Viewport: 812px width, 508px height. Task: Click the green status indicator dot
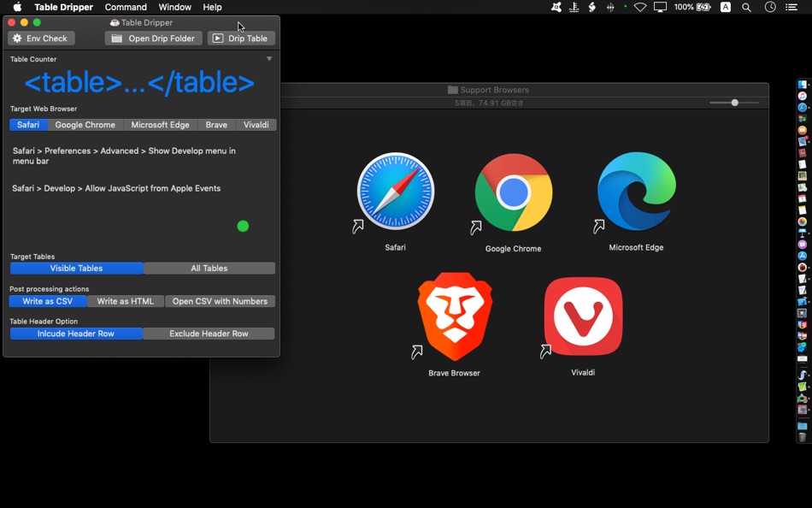tap(243, 226)
